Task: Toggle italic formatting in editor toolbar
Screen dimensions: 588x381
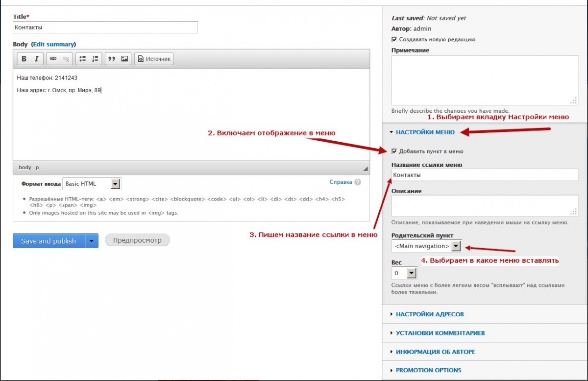Action: 36,59
